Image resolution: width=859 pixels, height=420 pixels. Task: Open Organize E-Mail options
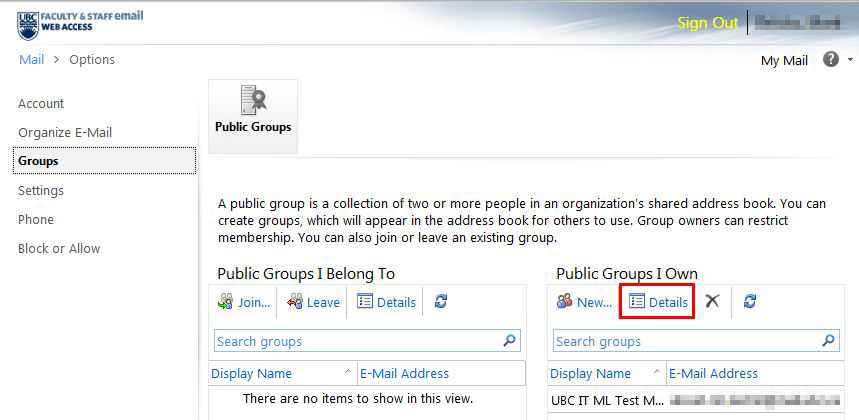pyautogui.click(x=65, y=133)
